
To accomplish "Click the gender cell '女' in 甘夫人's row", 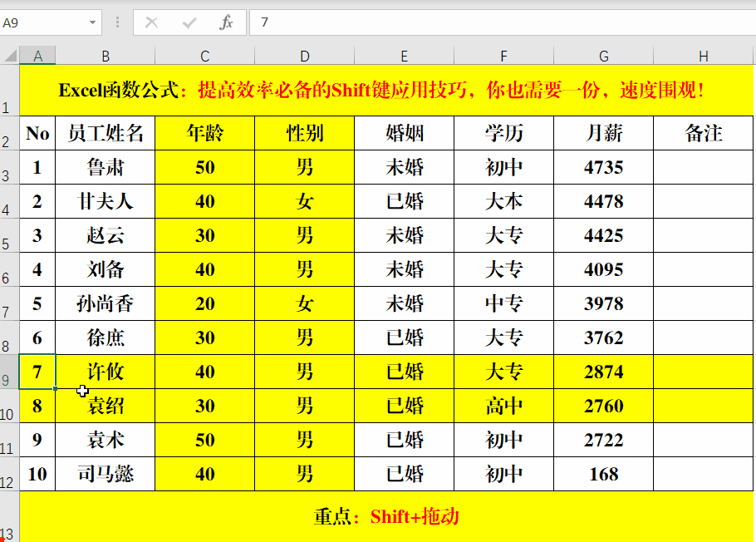I will coord(305,201).
